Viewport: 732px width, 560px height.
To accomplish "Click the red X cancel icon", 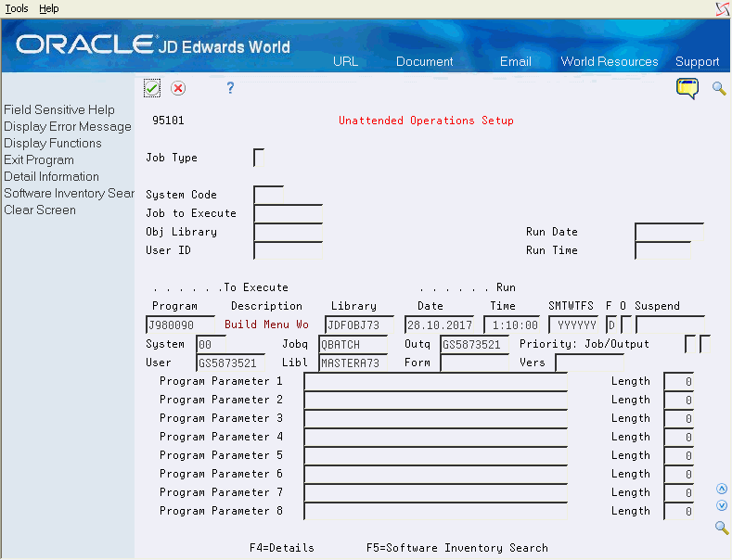I will (x=178, y=88).
